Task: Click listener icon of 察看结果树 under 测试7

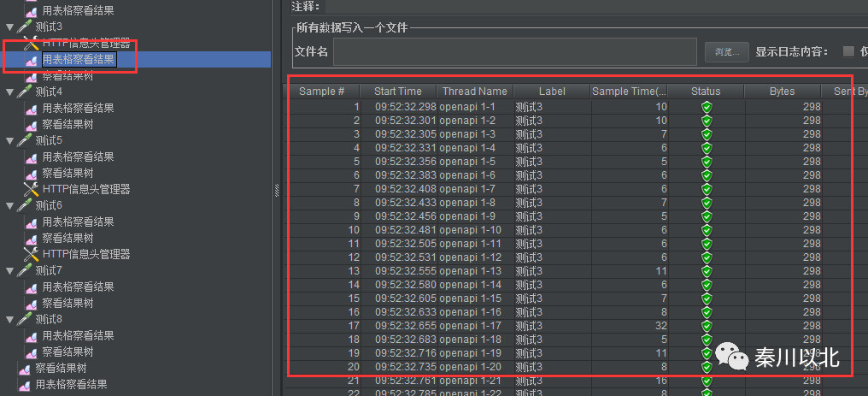Action: coord(32,304)
